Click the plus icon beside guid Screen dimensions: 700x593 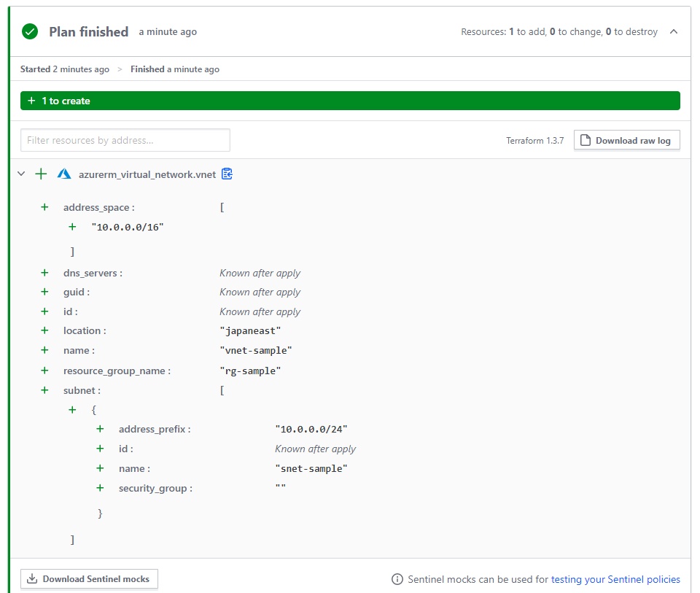point(44,292)
